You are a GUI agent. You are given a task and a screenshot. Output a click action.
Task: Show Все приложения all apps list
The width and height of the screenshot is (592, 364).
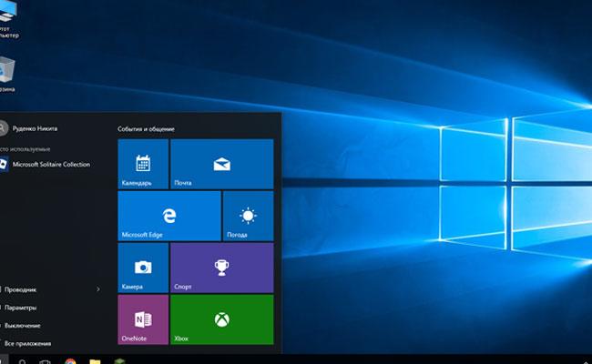[27, 343]
